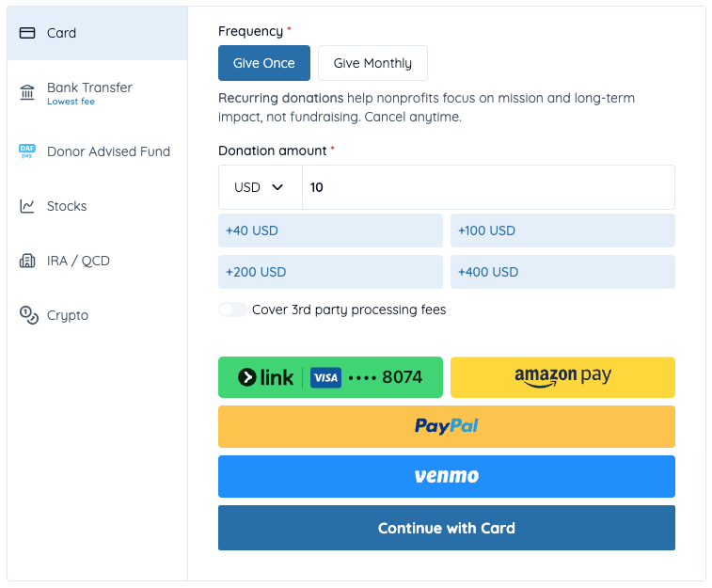
Task: Switch to Crypto donation option label
Action: click(x=68, y=315)
